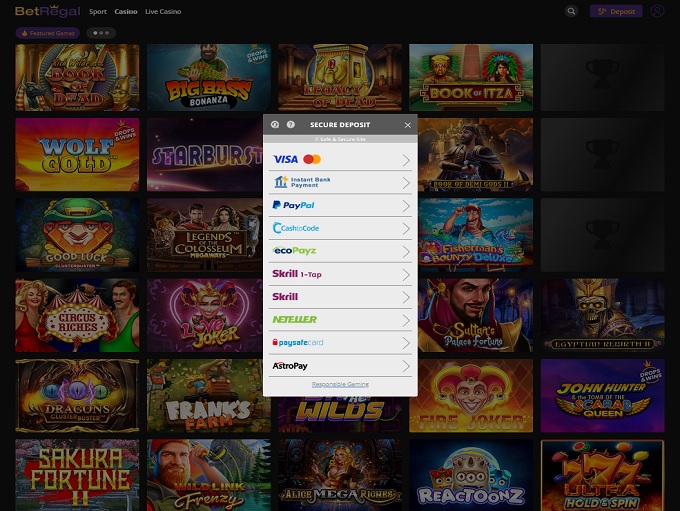Open the Live Casino section
680x511 pixels.
[x=163, y=12]
